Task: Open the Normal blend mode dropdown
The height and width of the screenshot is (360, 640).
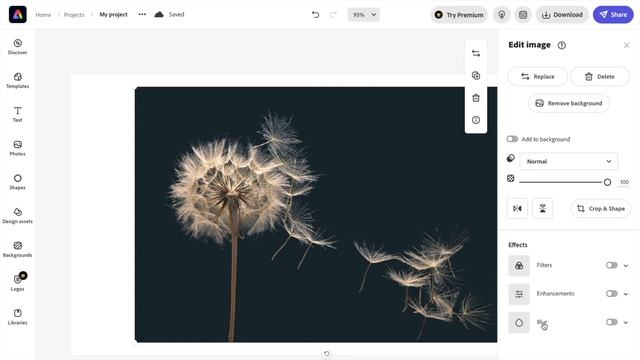Action: pos(568,161)
